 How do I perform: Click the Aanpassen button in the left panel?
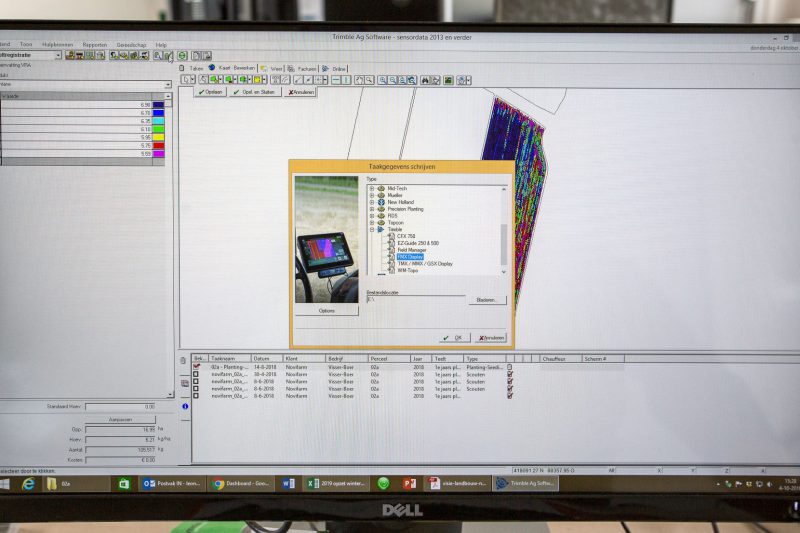pyautogui.click(x=120, y=419)
